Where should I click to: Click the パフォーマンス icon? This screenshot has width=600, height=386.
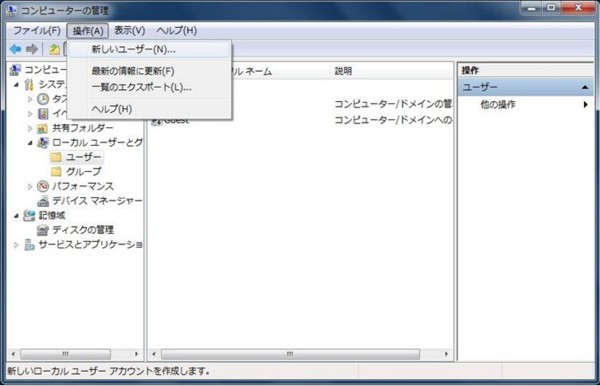(x=43, y=186)
